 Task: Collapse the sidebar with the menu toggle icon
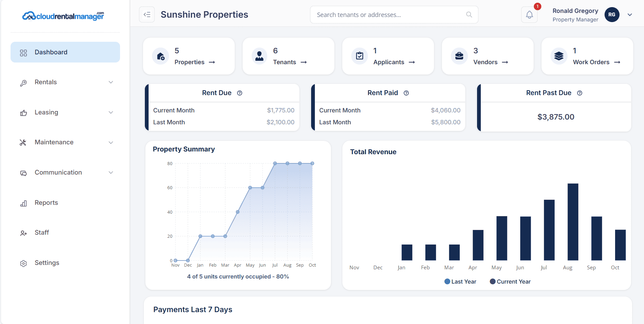click(x=147, y=15)
